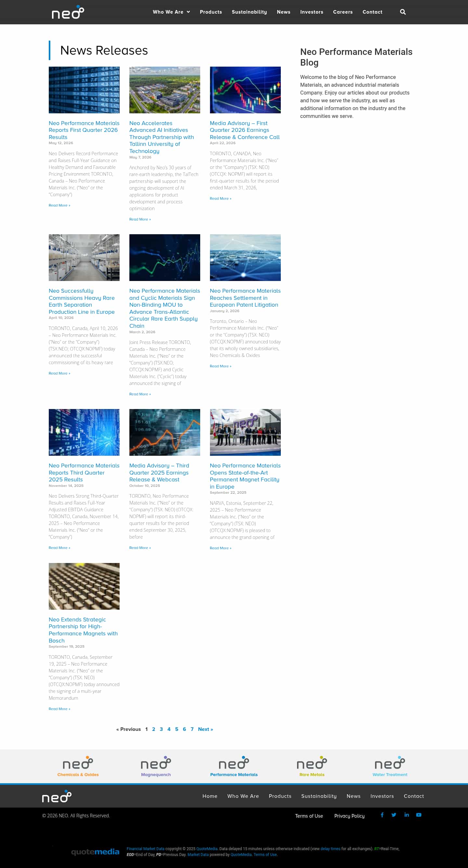
Task: Read more on European Patent Litigation settlement
Action: [221, 366]
